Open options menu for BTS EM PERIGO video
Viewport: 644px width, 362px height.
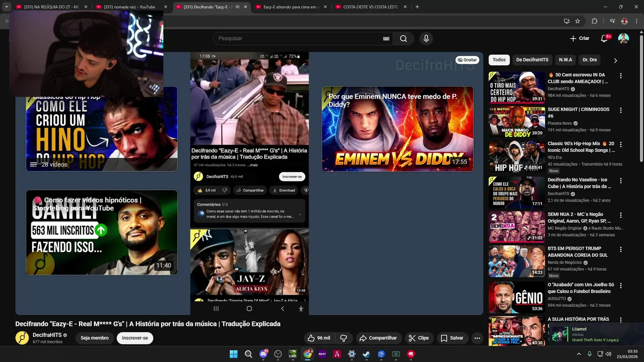[621, 249]
